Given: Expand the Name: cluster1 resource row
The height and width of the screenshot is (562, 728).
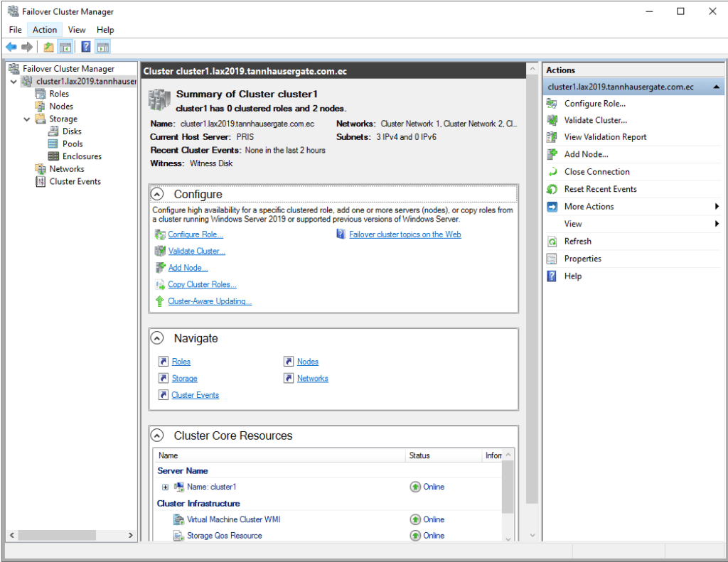Looking at the screenshot, I should [165, 487].
